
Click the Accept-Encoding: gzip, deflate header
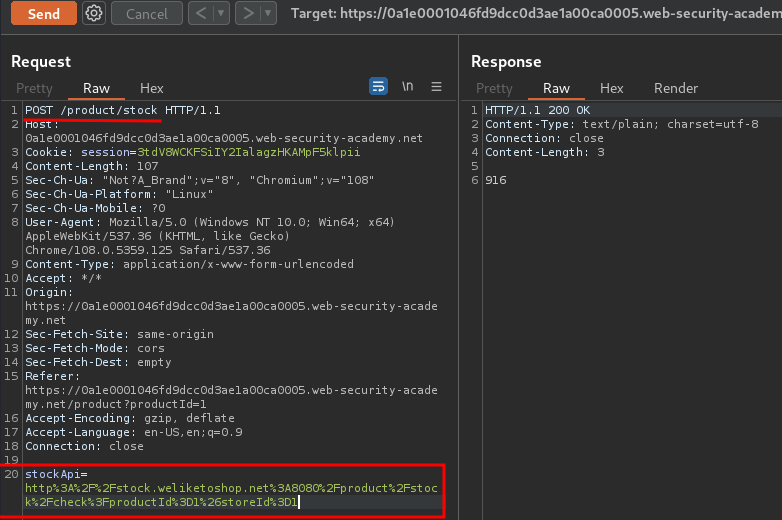[130, 418]
